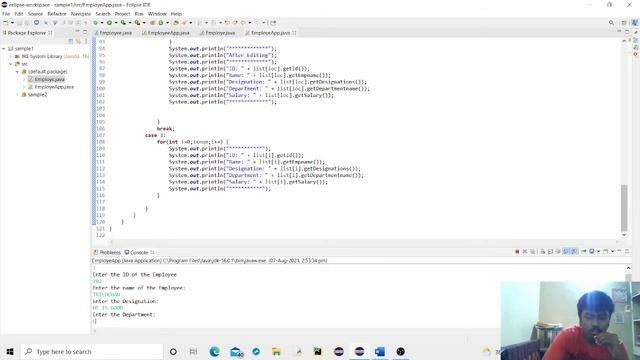Minimize the Package Explorer view
Image resolution: width=640 pixels, height=360 pixels.
pos(77,32)
